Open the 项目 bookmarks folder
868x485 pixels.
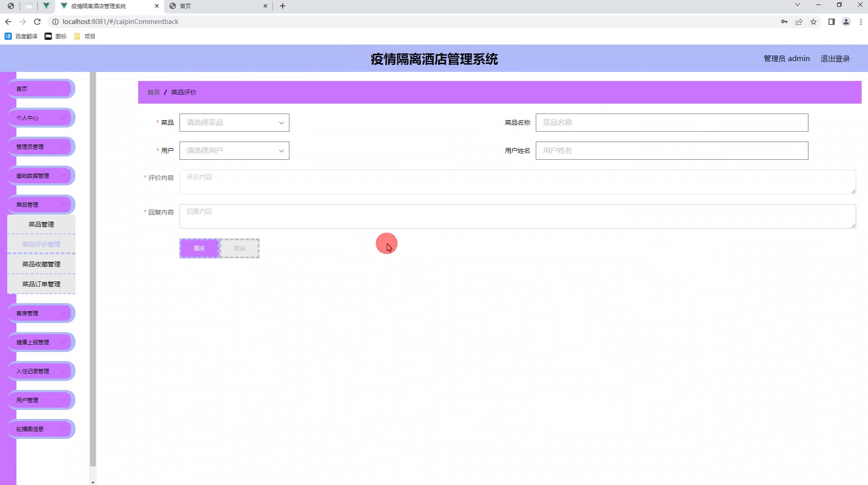[85, 36]
